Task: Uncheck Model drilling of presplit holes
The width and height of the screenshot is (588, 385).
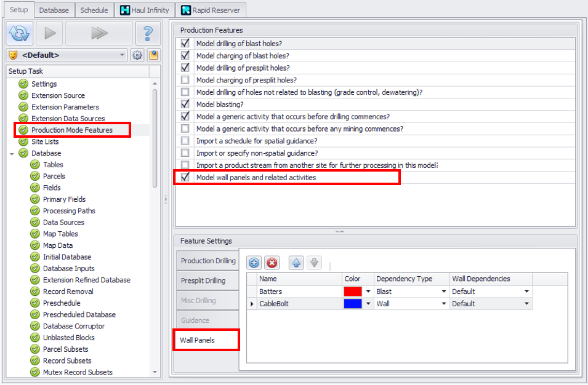Action: (185, 68)
